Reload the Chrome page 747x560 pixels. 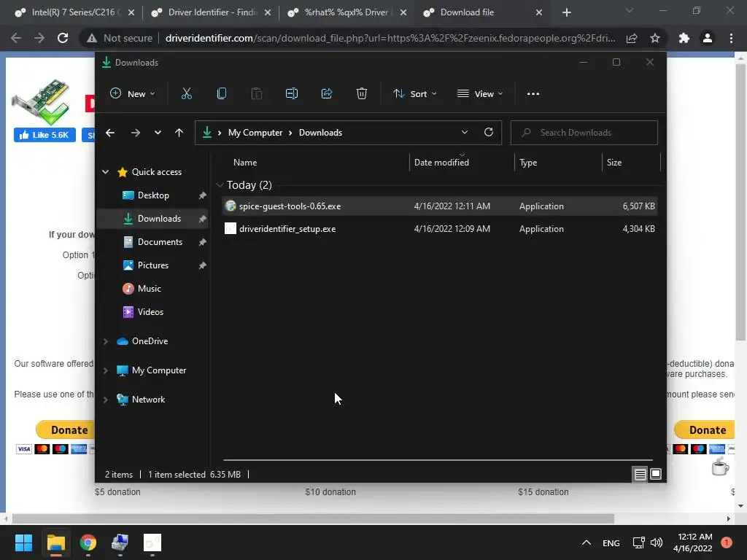[63, 38]
